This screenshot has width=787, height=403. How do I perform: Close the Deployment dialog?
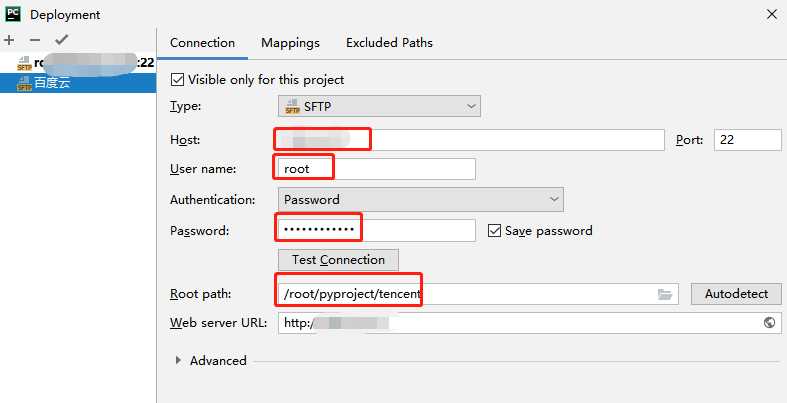[772, 15]
